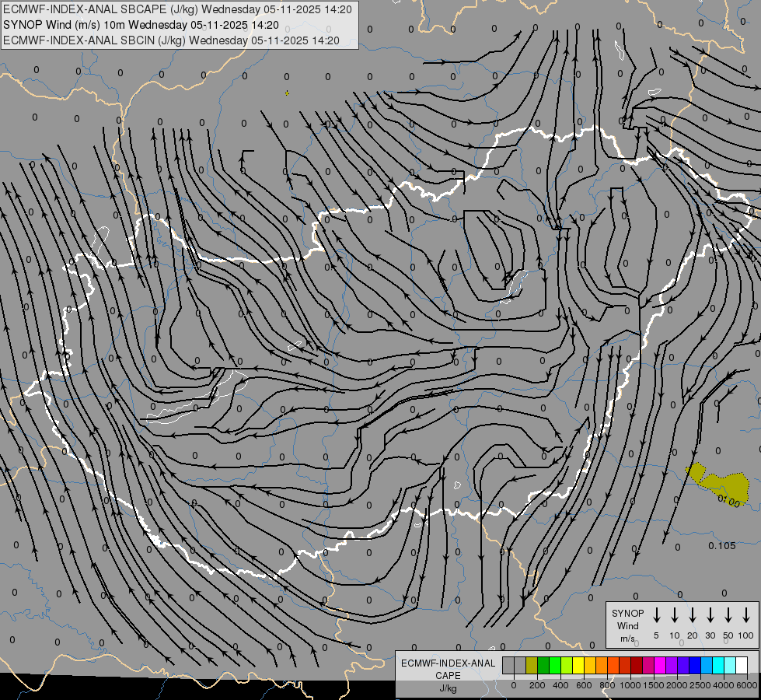The height and width of the screenshot is (700, 761).
Task: Click the 1000 tick label on CAPE scale
Action: pos(630,685)
